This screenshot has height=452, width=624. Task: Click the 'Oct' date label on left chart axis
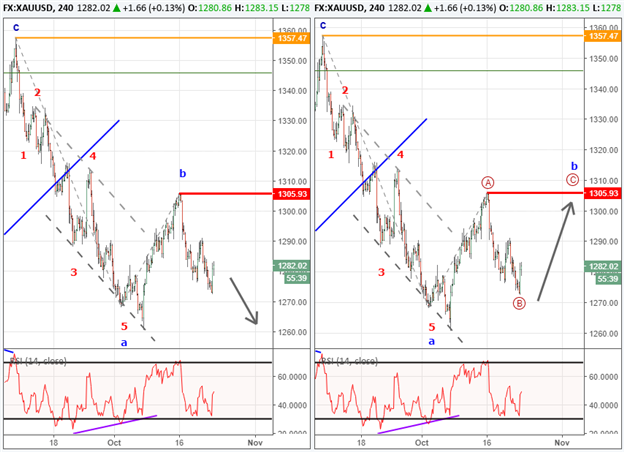114,442
